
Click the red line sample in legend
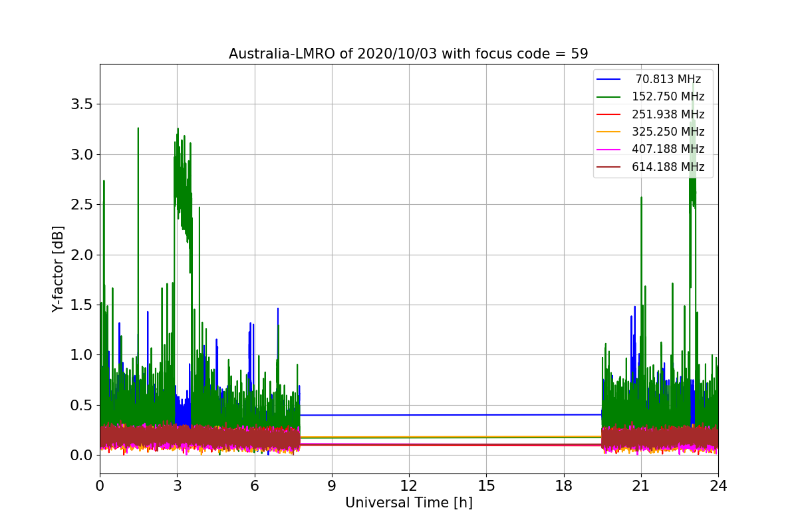click(x=608, y=114)
